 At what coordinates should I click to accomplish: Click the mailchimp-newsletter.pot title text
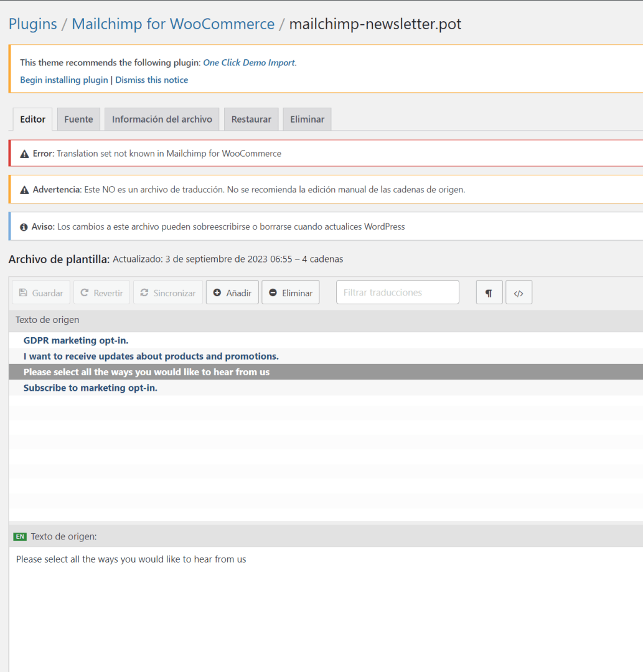pyautogui.click(x=375, y=24)
